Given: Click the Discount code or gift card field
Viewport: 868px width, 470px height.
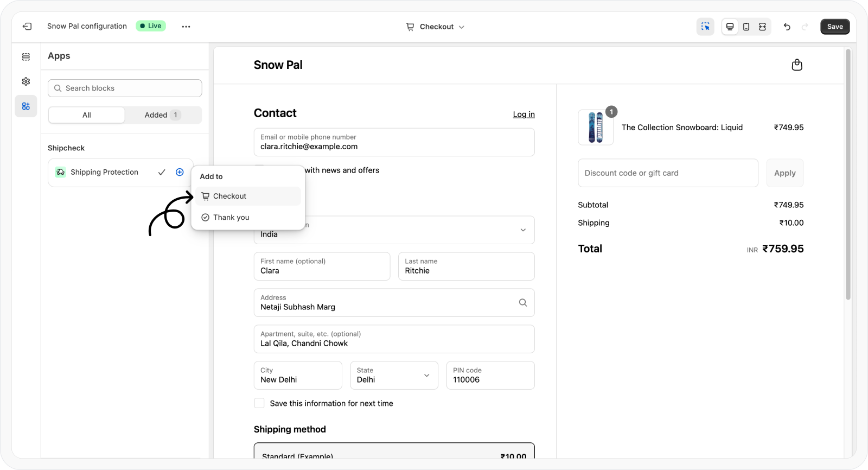Looking at the screenshot, I should click(668, 173).
